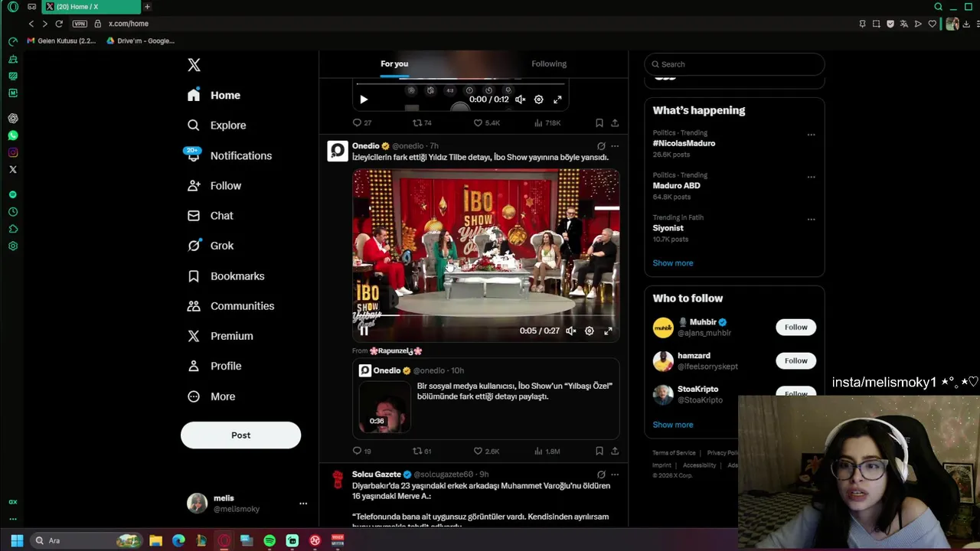This screenshot has height=551, width=980.
Task: Open video settings gear on İbo Show video
Action: point(590,331)
